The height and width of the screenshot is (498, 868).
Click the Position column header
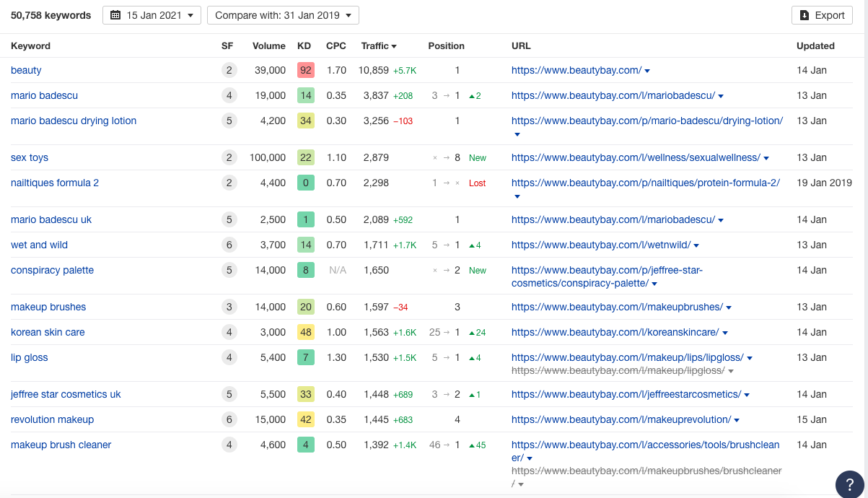pos(446,45)
